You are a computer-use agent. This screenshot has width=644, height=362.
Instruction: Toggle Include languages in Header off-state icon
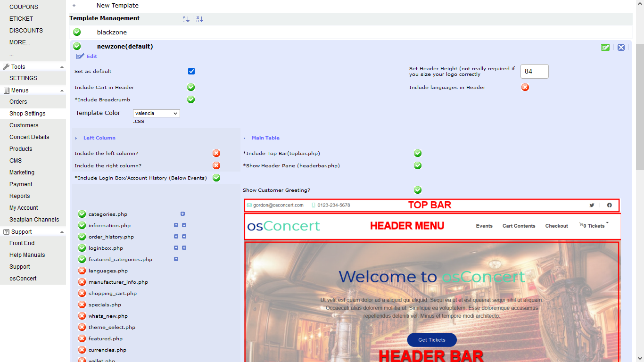click(525, 87)
